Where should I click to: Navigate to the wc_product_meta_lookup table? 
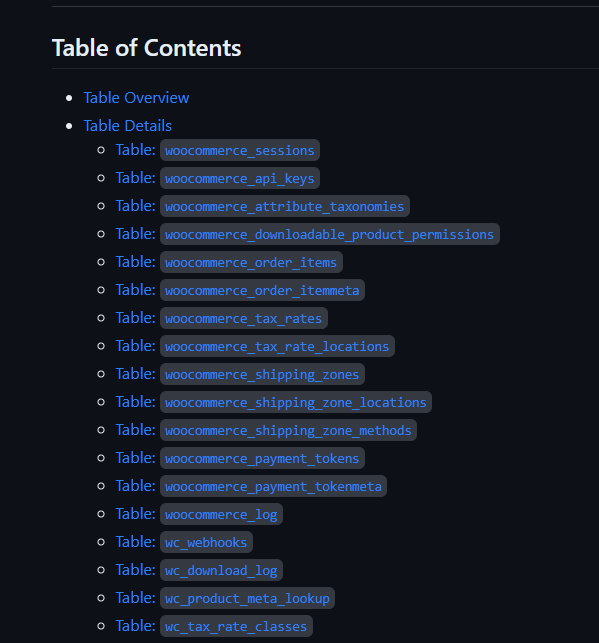click(225, 598)
